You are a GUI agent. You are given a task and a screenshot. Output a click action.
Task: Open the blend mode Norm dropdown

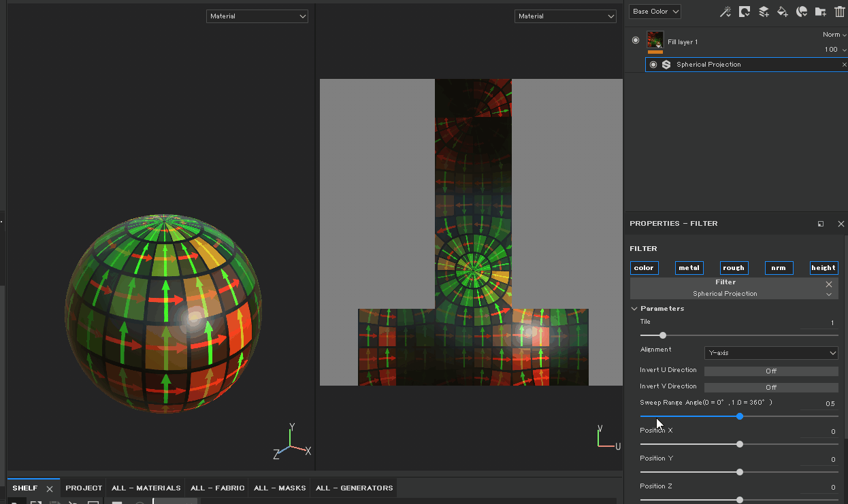833,34
